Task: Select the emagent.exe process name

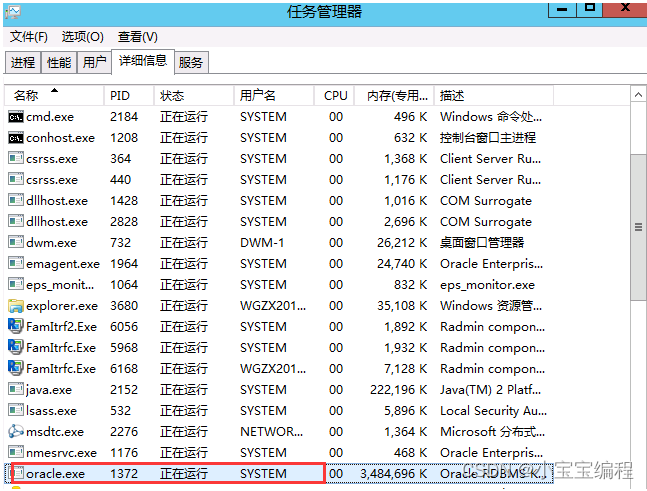Action: tap(63, 264)
